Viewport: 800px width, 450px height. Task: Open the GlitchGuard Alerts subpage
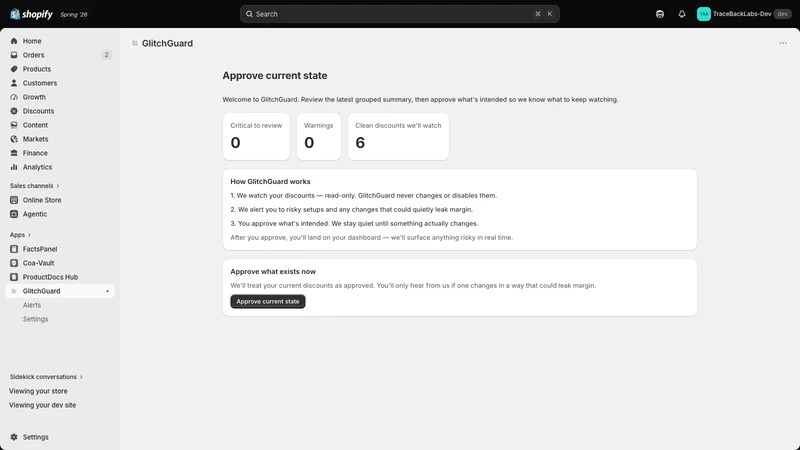32,305
